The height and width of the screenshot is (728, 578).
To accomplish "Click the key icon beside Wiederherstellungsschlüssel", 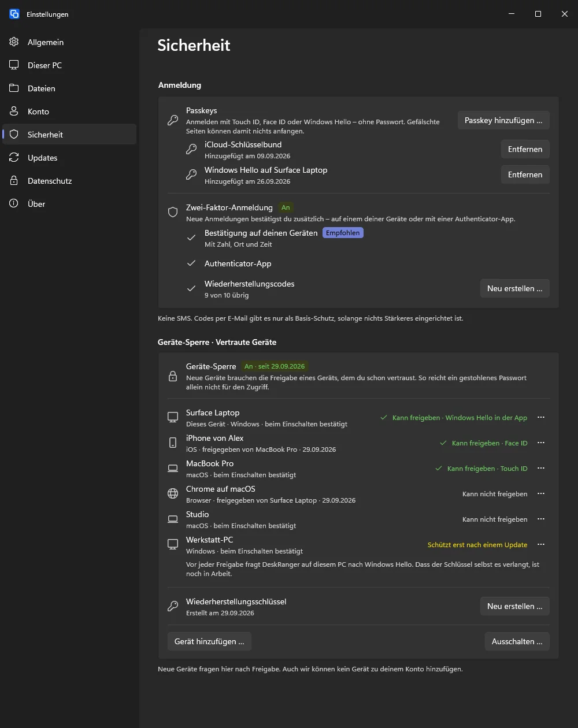I will [172, 606].
